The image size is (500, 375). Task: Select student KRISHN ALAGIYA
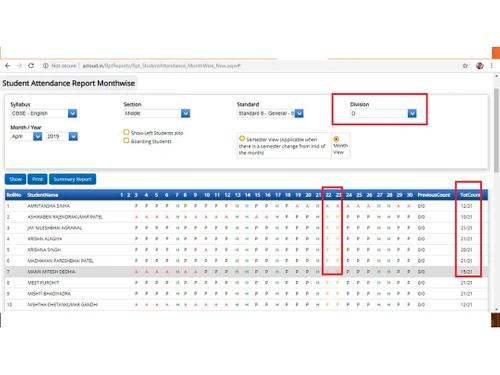coord(45,239)
